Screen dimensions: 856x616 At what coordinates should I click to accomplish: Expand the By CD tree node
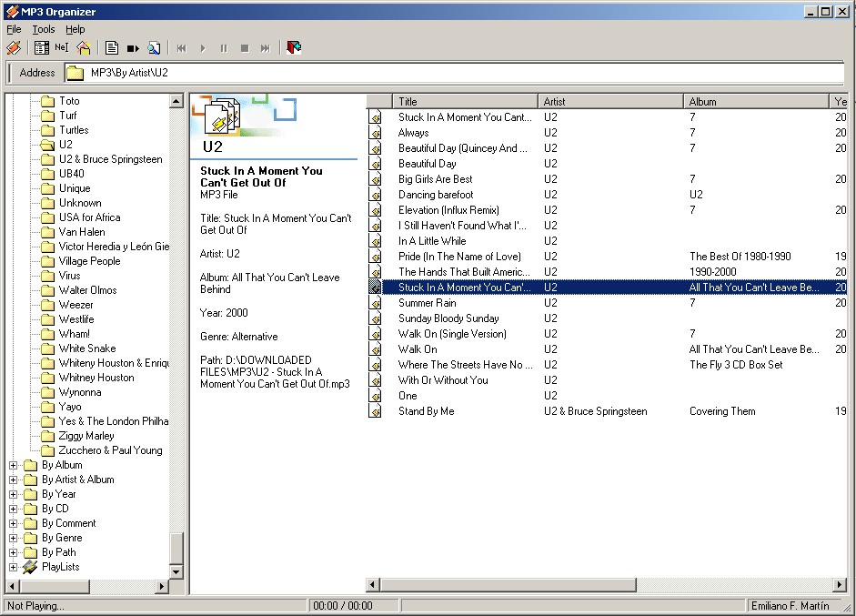[14, 509]
